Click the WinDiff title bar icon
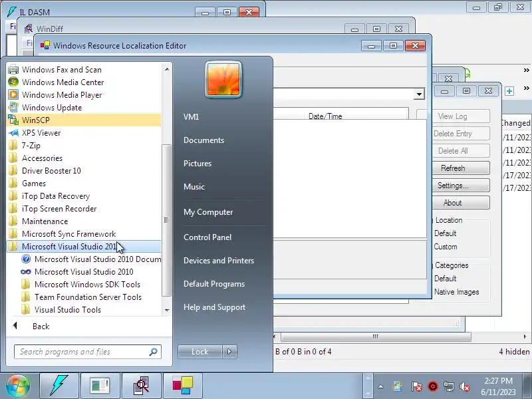 [x=29, y=29]
